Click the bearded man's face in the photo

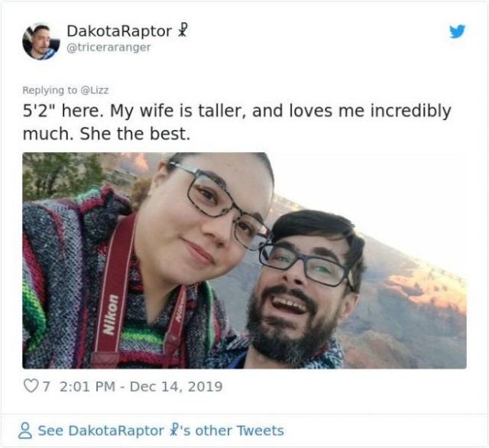(296, 291)
